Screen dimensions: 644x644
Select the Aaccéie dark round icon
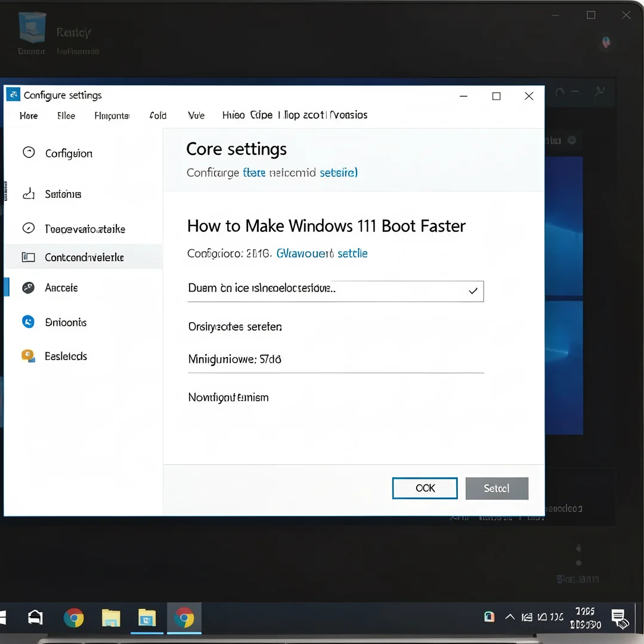29,287
